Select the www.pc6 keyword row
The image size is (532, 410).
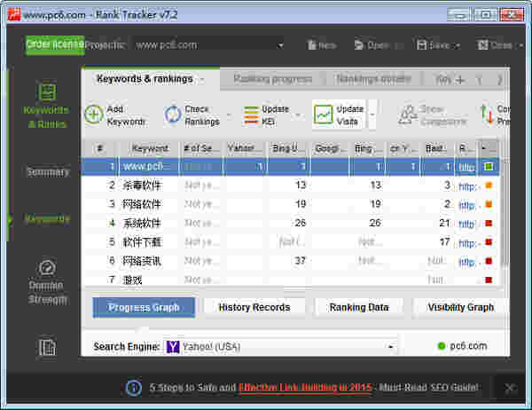click(x=291, y=167)
